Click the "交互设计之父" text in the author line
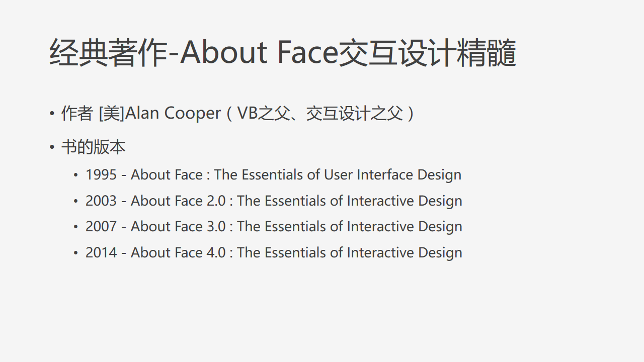This screenshot has width=644, height=362. tap(354, 114)
